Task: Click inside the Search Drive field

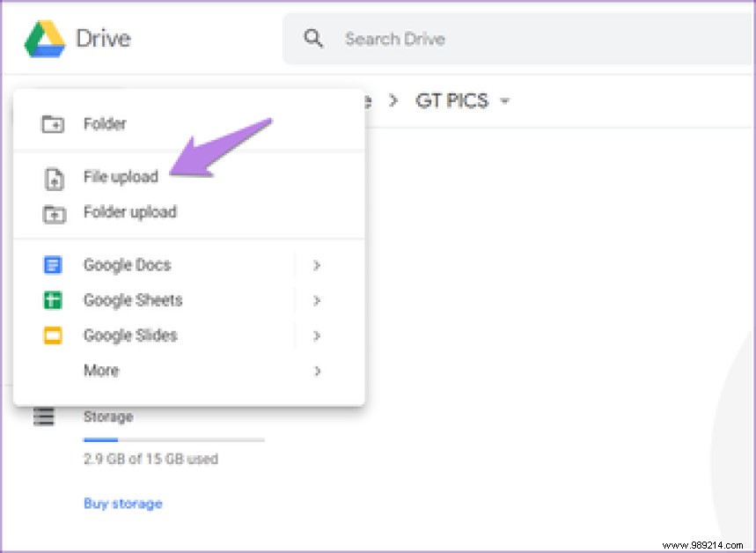Action: pyautogui.click(x=395, y=39)
